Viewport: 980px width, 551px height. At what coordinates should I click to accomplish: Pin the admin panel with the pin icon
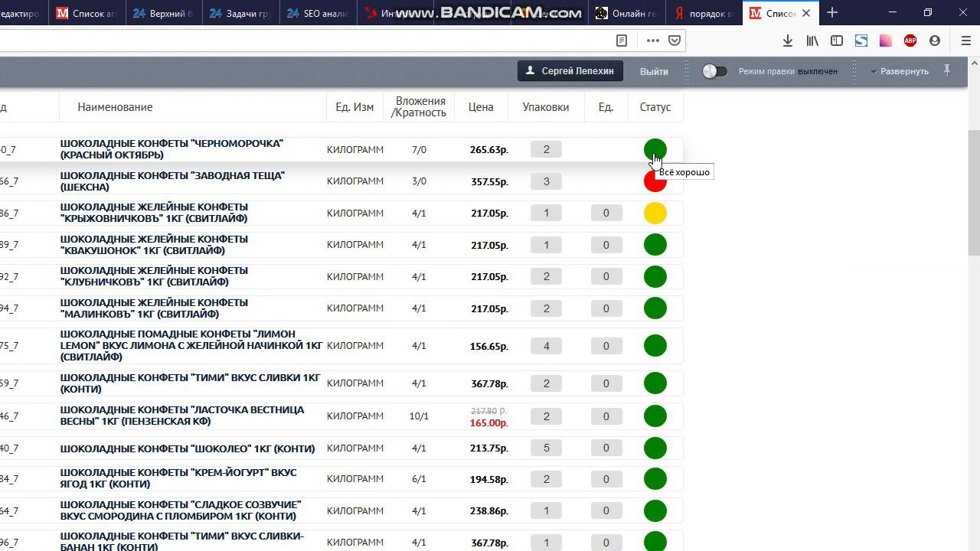point(947,70)
